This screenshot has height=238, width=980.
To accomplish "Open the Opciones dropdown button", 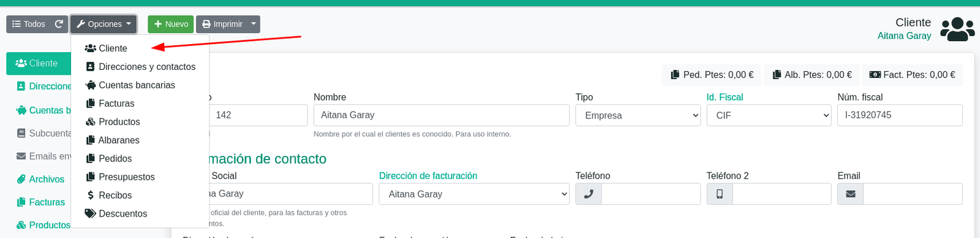I will (104, 24).
